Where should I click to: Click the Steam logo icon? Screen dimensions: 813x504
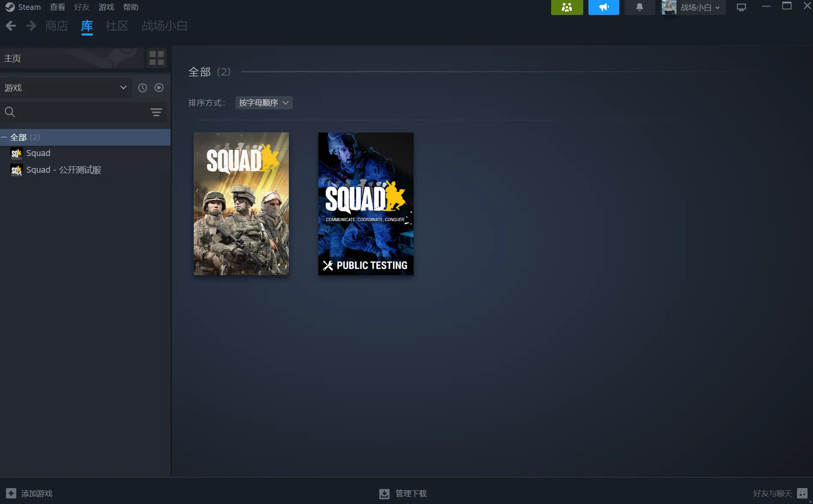pyautogui.click(x=10, y=7)
